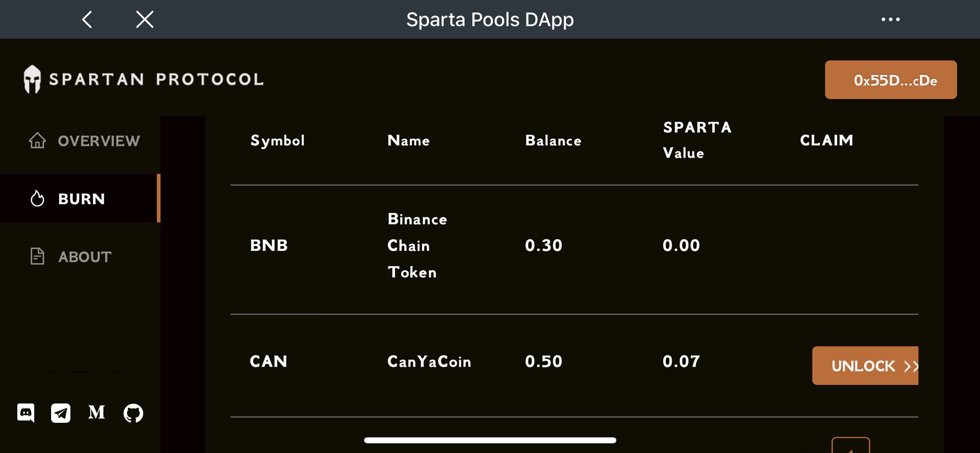Viewport: 980px width, 453px height.
Task: Navigate back using the back arrow
Action: pos(87,19)
